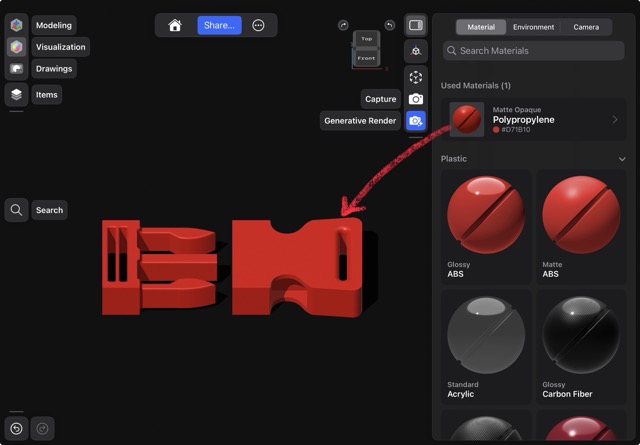
Task: Click the Used Materials (1) heading
Action: pyautogui.click(x=476, y=85)
